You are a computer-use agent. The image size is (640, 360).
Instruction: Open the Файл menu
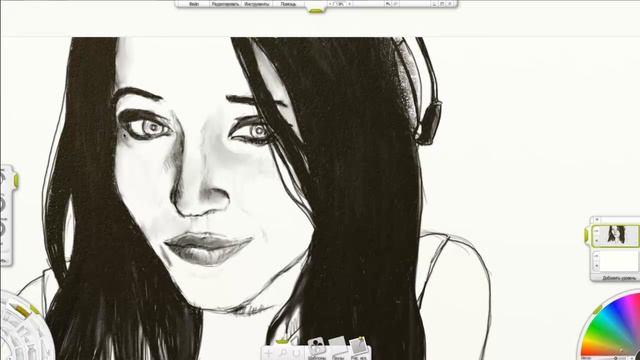[x=194, y=4]
